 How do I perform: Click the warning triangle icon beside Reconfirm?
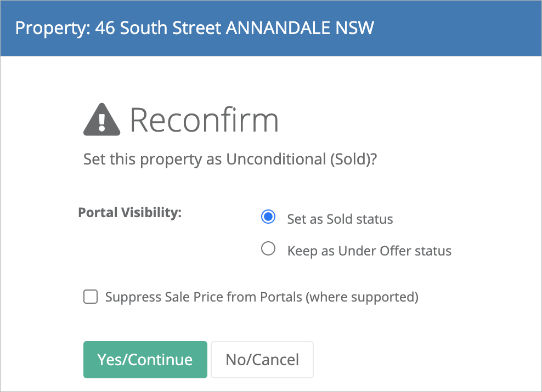click(x=101, y=120)
